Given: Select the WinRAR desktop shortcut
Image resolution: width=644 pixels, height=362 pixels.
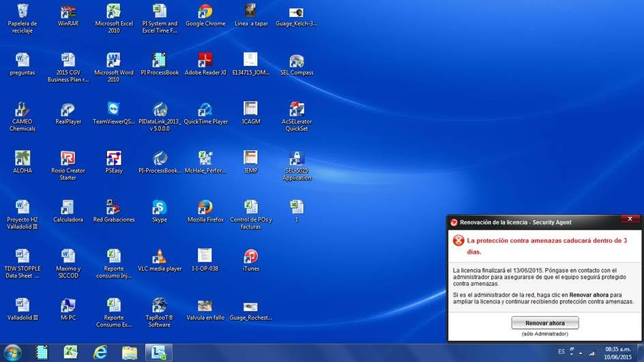Looking at the screenshot, I should tap(68, 16).
